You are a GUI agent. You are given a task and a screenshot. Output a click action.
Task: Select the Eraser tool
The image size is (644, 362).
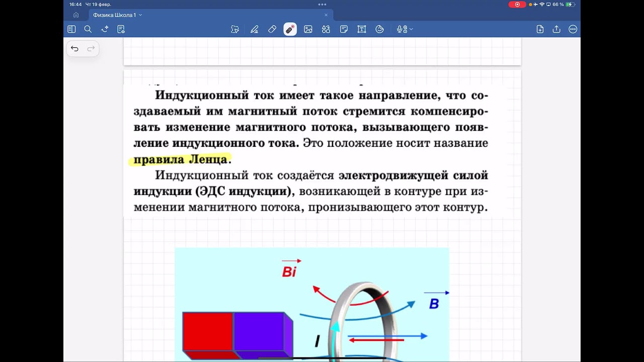pyautogui.click(x=272, y=29)
